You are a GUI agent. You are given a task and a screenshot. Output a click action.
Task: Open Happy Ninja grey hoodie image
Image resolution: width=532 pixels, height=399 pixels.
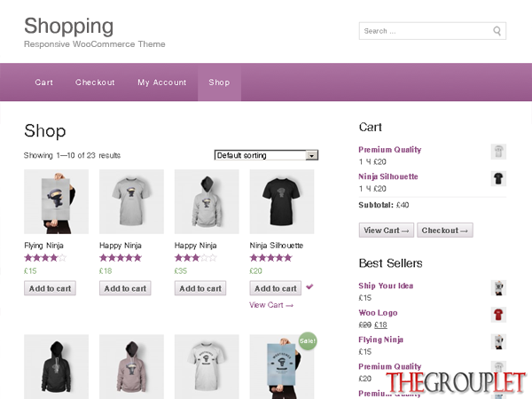[207, 201]
